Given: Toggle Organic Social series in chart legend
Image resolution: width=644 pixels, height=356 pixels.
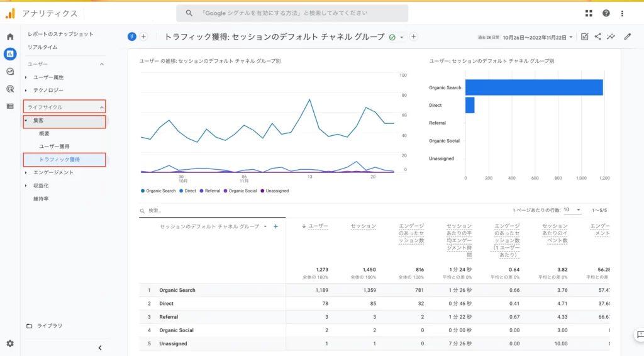Looking at the screenshot, I should [x=240, y=191].
